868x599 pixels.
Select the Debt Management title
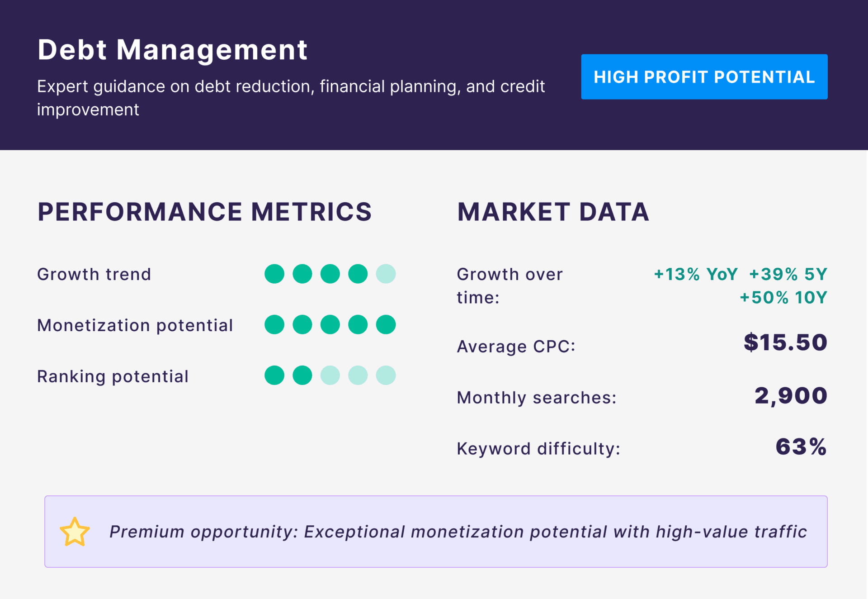click(x=172, y=49)
